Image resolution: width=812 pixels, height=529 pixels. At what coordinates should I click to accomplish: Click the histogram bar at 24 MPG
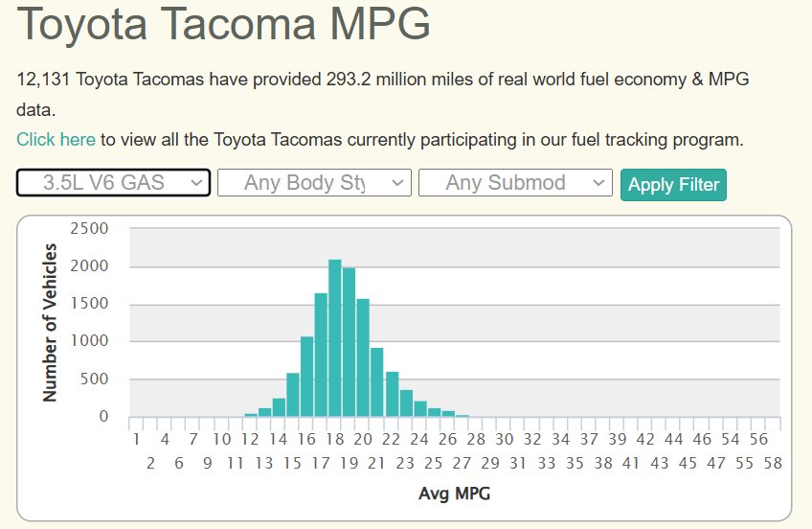click(420, 409)
